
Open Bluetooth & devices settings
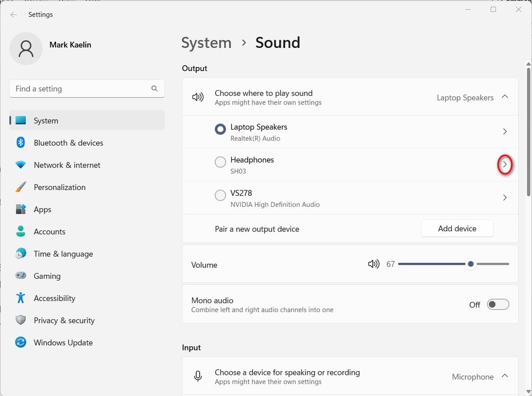[x=87, y=143]
